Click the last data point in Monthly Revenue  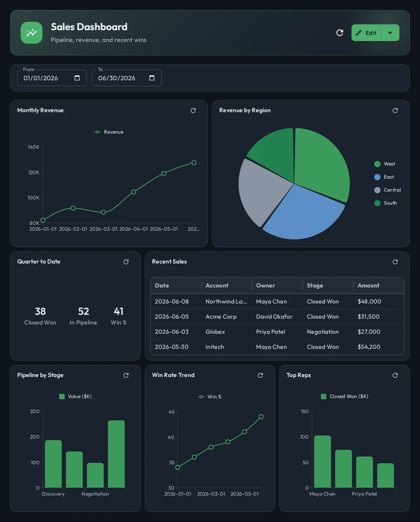(194, 163)
